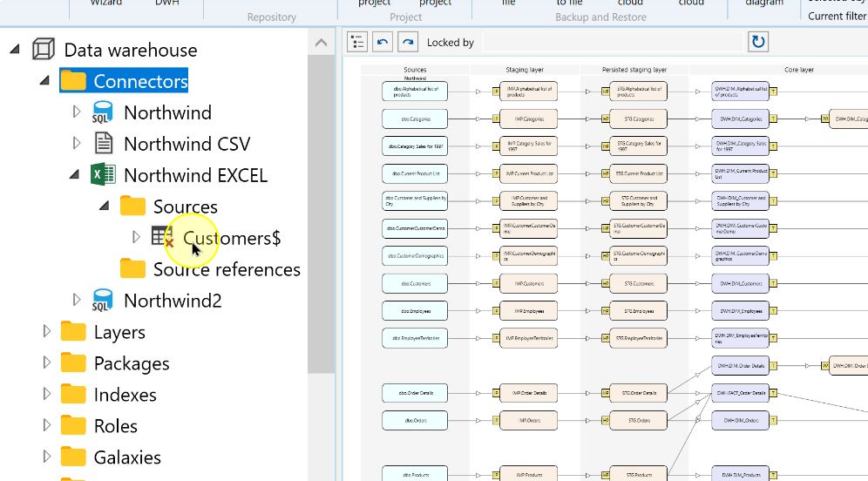Select the IMP.Employees staging node

tap(529, 311)
